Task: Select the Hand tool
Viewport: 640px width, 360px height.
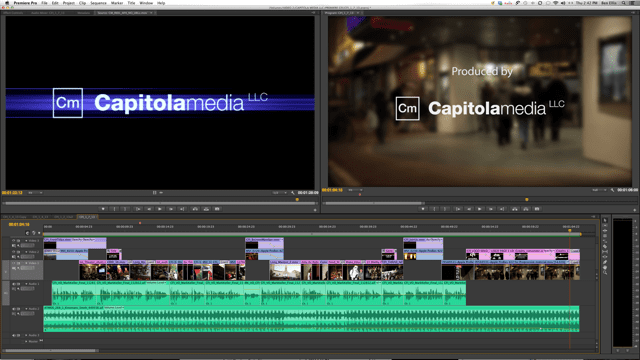Action: coord(605,267)
